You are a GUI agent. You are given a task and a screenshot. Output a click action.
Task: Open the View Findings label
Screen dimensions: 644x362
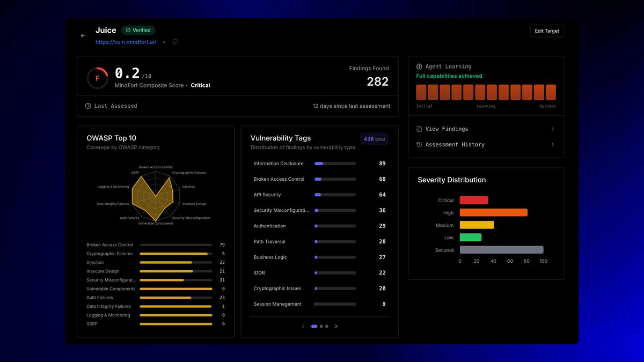coord(447,129)
